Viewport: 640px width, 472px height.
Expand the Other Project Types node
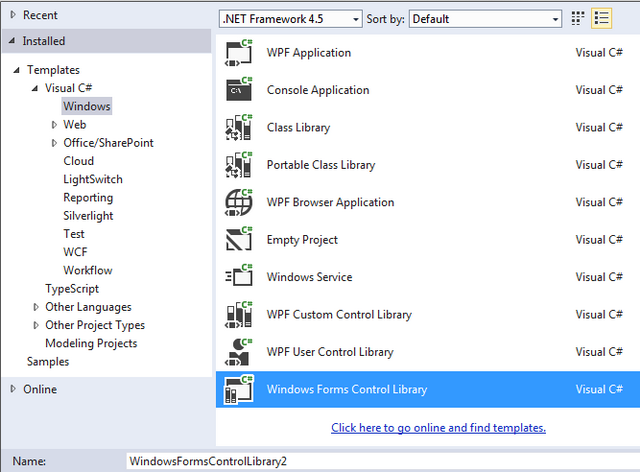(x=36, y=325)
